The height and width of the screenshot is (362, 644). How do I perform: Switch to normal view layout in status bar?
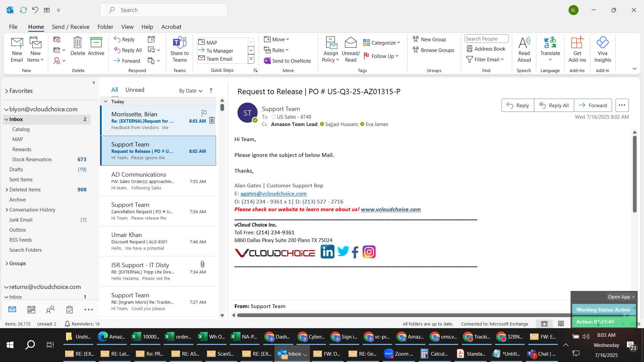click(x=544, y=324)
